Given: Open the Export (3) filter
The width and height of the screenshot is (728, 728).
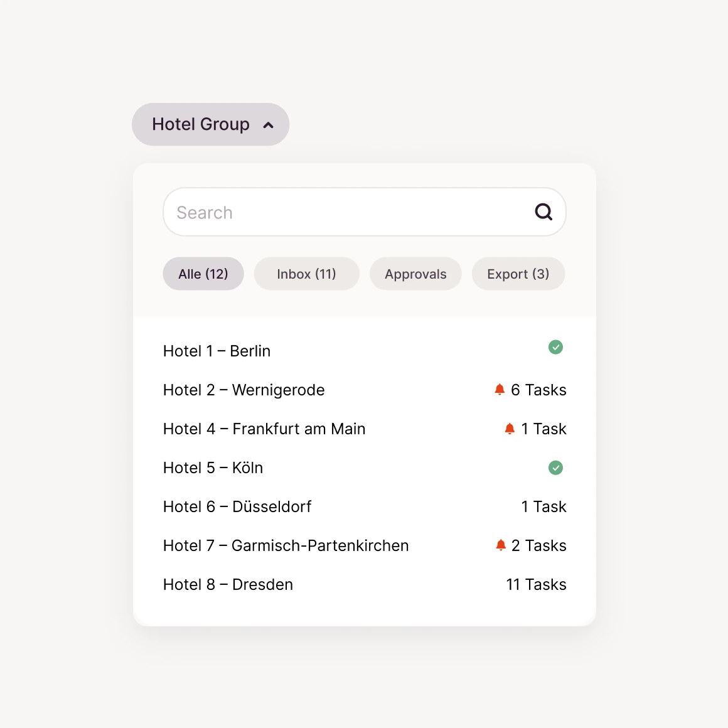Looking at the screenshot, I should [518, 274].
